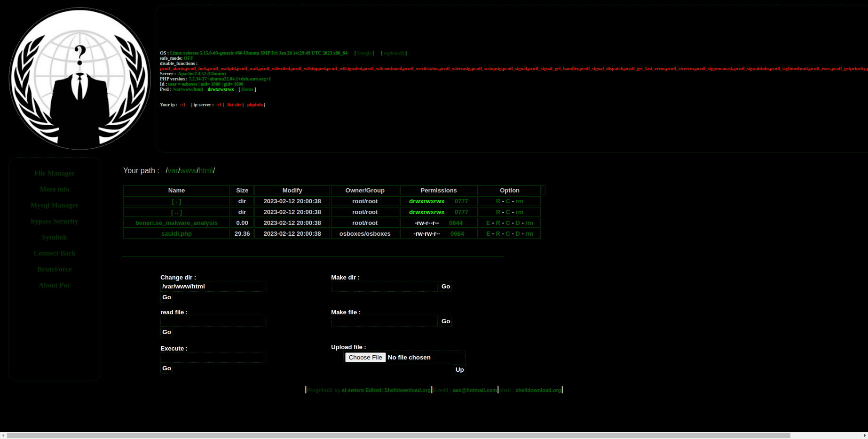Open the [ . ] directory entry
The image size is (868, 439).
point(176,201)
